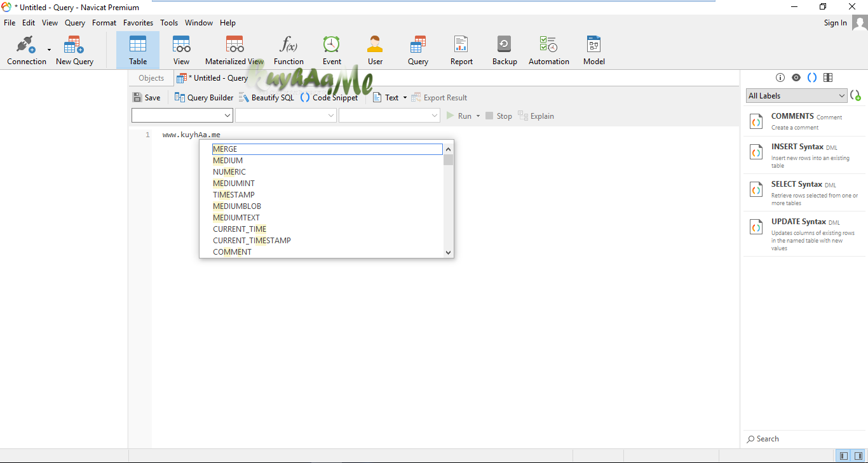This screenshot has width=868, height=463.
Task: Open the Text result format dropdown
Action: pos(404,97)
